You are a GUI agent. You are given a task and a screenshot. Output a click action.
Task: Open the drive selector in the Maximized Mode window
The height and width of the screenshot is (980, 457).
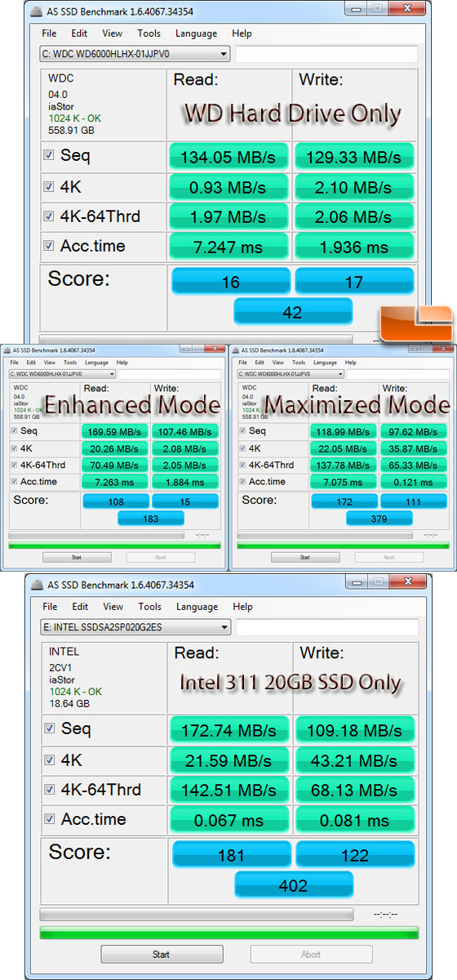pyautogui.click(x=291, y=374)
